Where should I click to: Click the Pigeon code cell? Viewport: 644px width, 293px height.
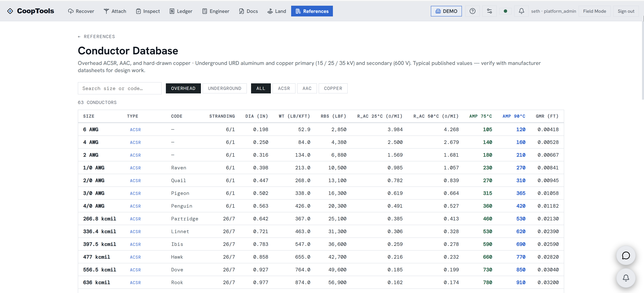click(x=180, y=193)
